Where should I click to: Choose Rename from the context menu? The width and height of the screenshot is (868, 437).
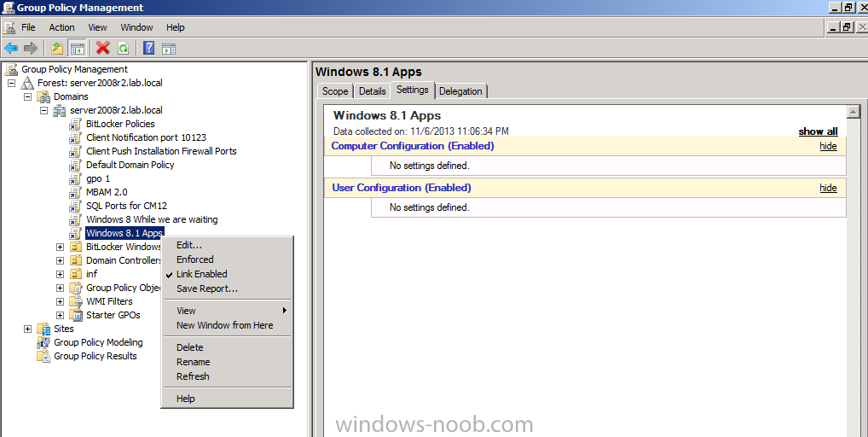[x=227, y=362]
